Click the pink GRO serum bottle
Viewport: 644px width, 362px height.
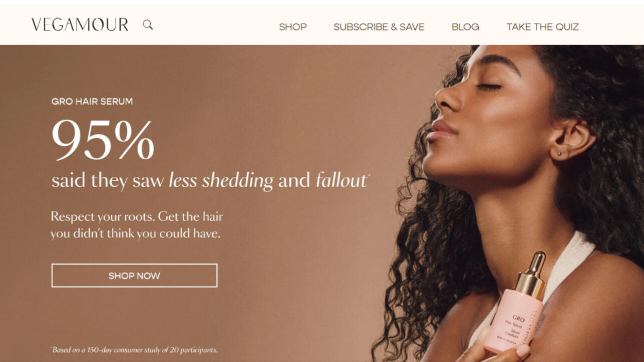coord(513,320)
